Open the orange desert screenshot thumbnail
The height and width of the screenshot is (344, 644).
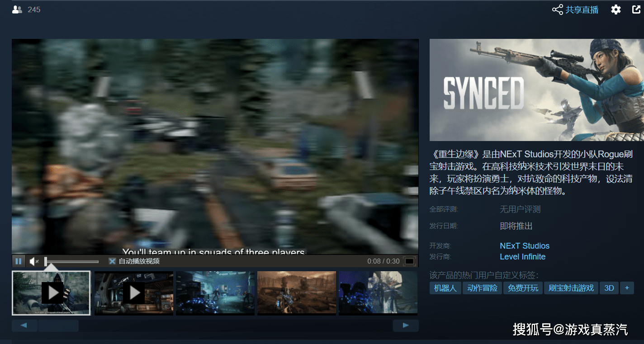(x=297, y=293)
